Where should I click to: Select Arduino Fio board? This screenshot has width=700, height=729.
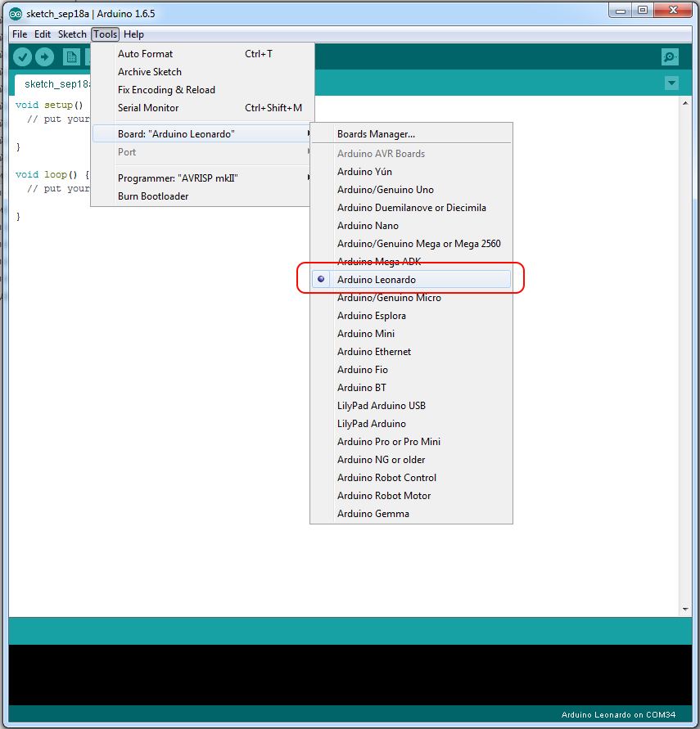[x=411, y=370]
